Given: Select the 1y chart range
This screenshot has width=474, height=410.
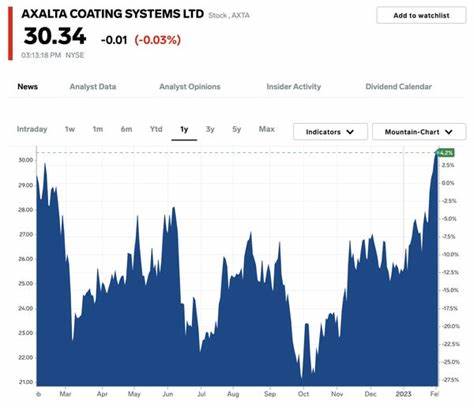Looking at the screenshot, I should 184,129.
